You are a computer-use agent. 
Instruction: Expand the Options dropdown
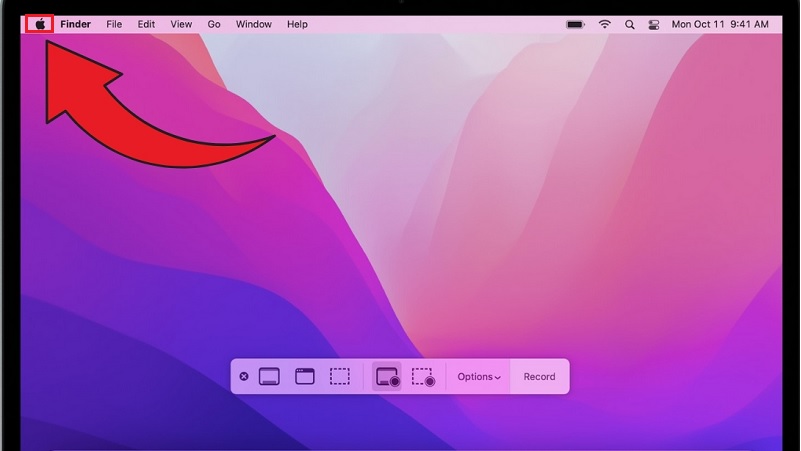(479, 376)
